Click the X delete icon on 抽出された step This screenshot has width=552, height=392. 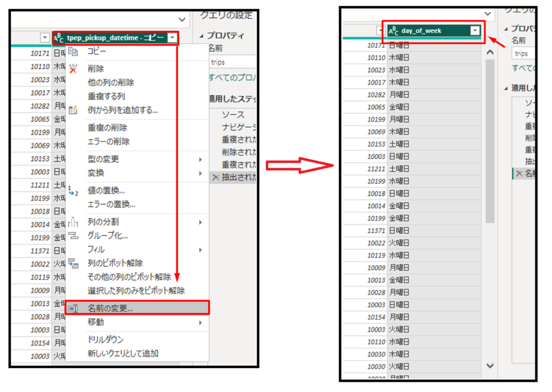point(216,177)
